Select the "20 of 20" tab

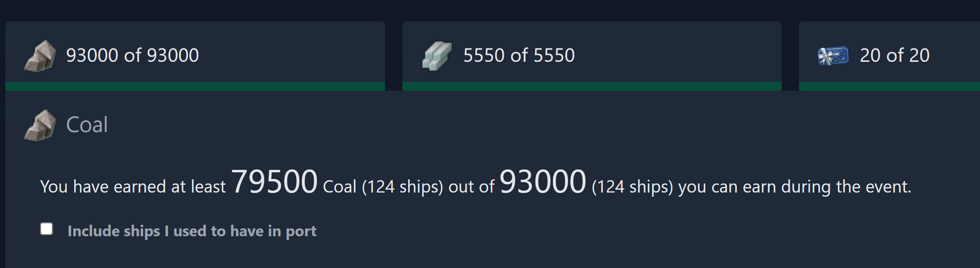(x=894, y=55)
